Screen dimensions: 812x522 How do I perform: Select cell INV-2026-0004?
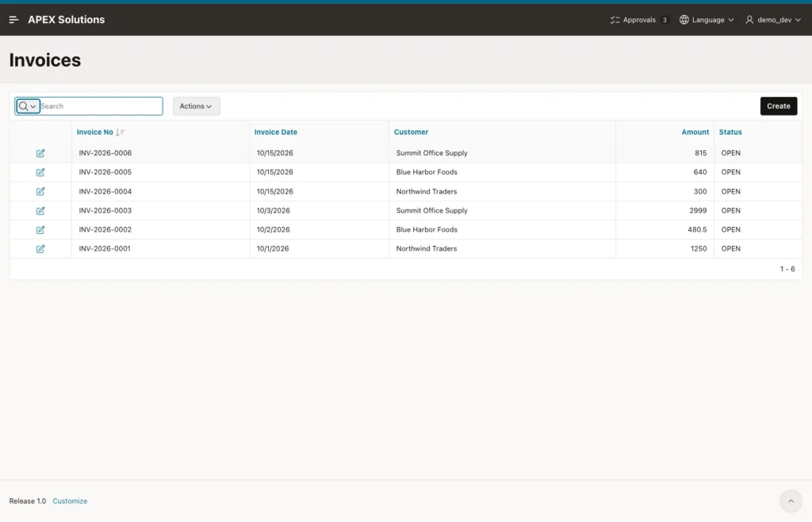click(105, 191)
